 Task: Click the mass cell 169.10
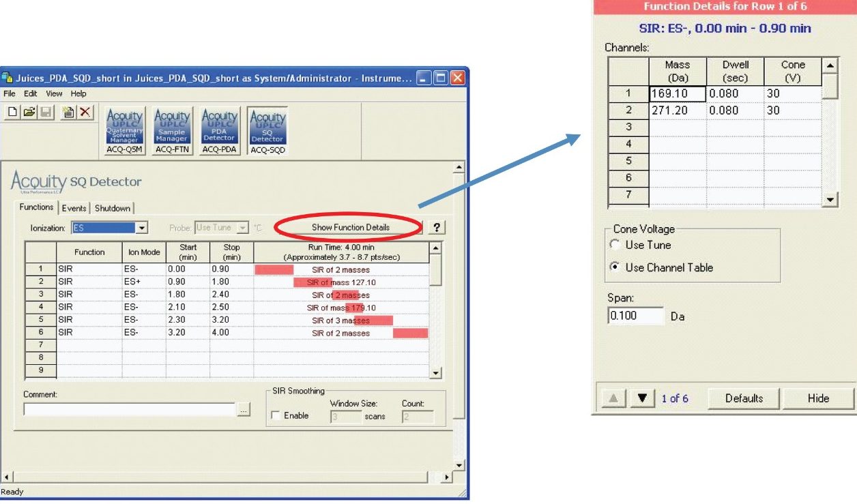678,93
